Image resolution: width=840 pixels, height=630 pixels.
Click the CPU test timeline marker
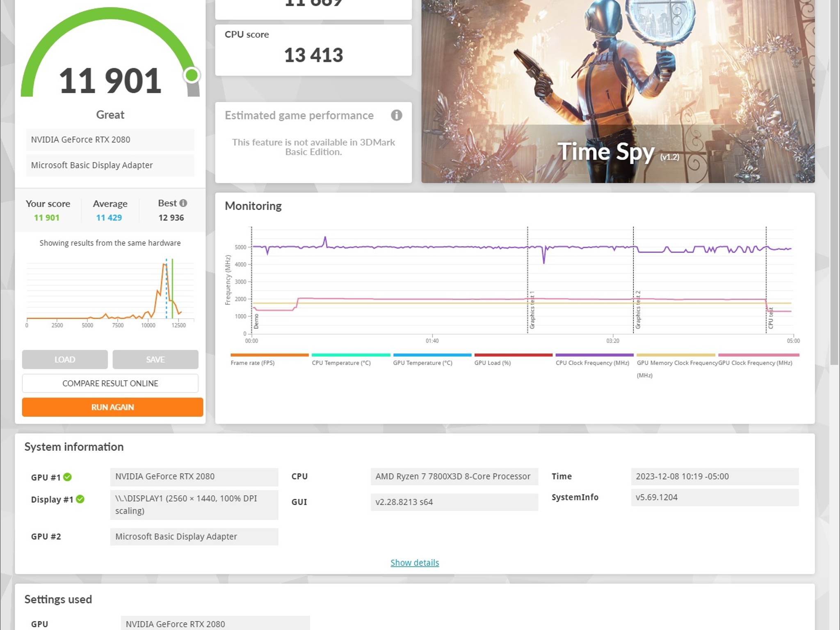[771, 318]
